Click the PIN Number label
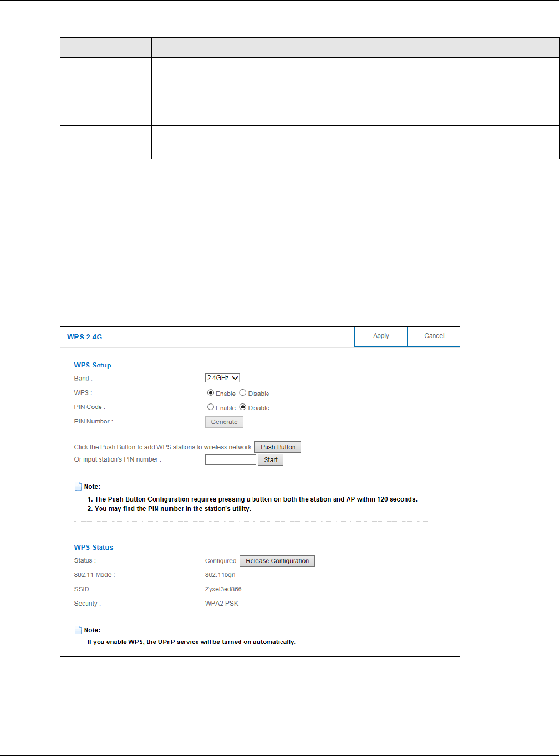Image resolution: width=560 pixels, height=756 pixels. pyautogui.click(x=94, y=421)
